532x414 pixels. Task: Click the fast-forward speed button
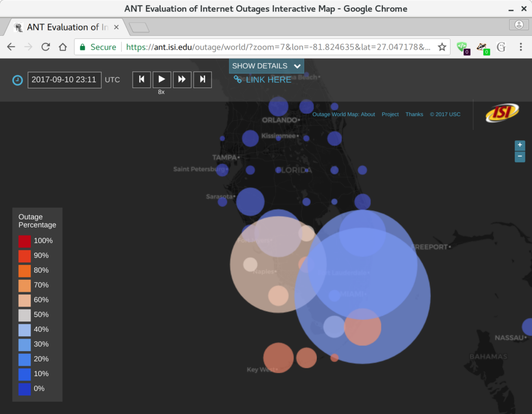pos(182,80)
